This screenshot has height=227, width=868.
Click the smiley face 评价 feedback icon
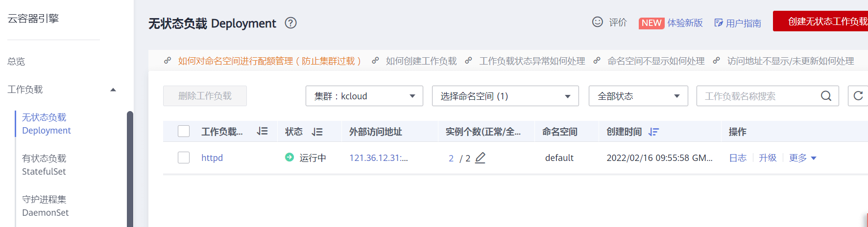coord(598,22)
